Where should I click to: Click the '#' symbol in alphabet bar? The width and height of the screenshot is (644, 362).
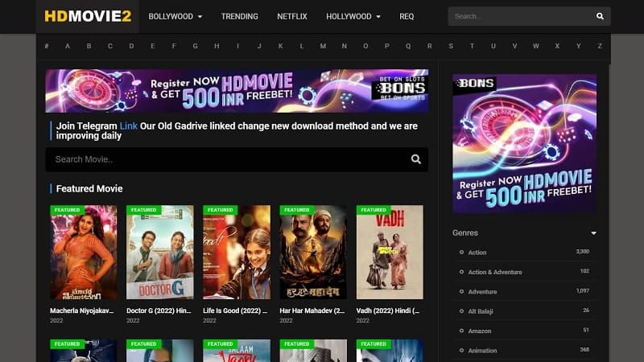(47, 46)
